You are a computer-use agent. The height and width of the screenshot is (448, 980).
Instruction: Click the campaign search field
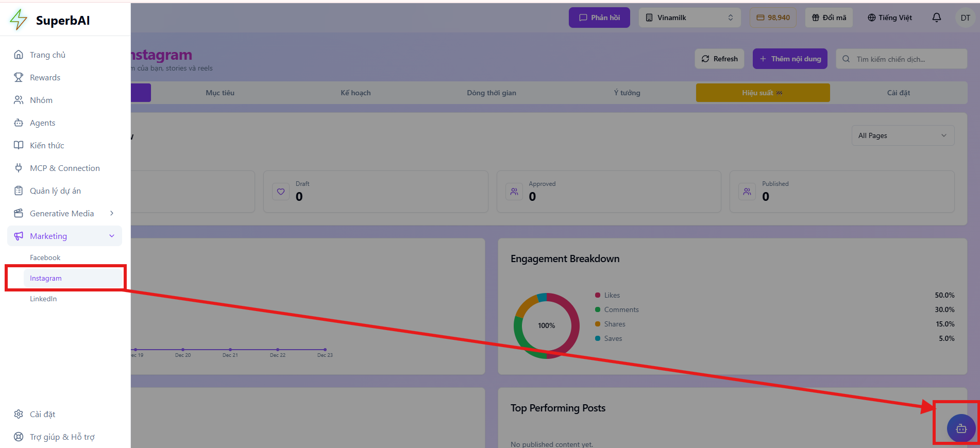(901, 59)
